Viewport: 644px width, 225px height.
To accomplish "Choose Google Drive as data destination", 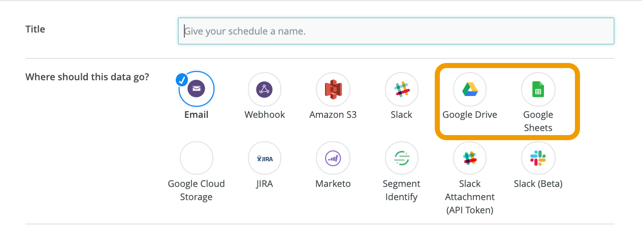I will 470,89.
